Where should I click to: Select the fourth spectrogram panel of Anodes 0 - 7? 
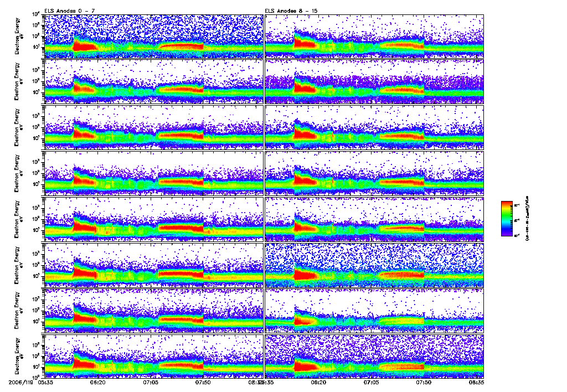tap(153, 173)
